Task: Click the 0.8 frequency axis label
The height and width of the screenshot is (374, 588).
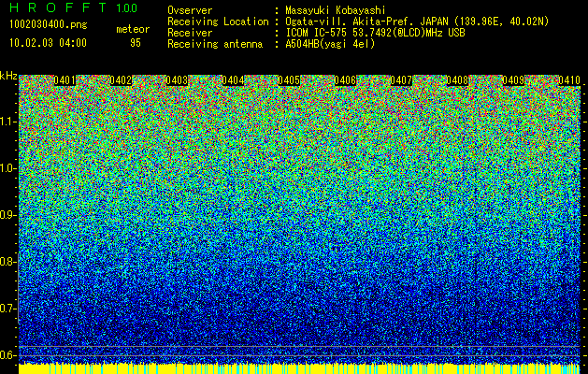Action: pyautogui.click(x=7, y=262)
